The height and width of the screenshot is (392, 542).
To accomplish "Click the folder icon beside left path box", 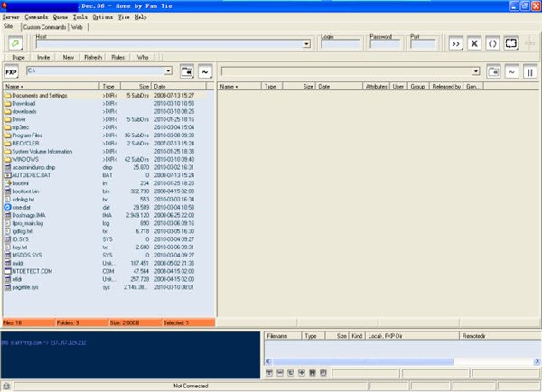I will (186, 70).
